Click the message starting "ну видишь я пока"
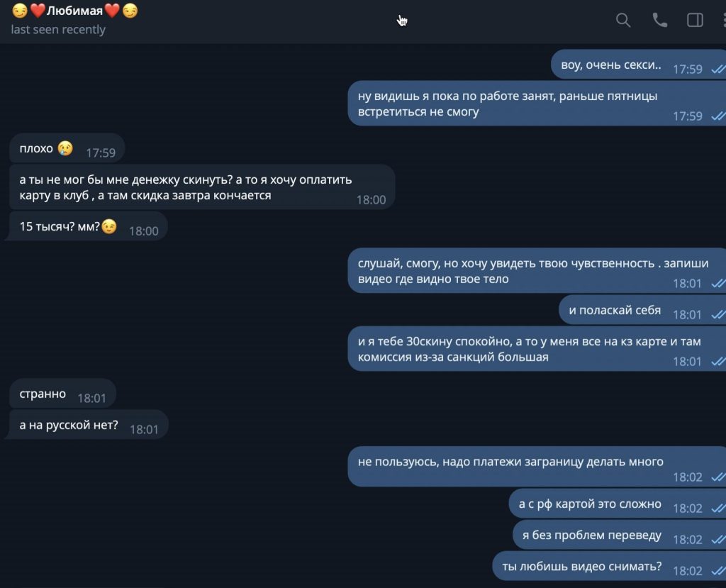This screenshot has width=726, height=588. [508, 104]
